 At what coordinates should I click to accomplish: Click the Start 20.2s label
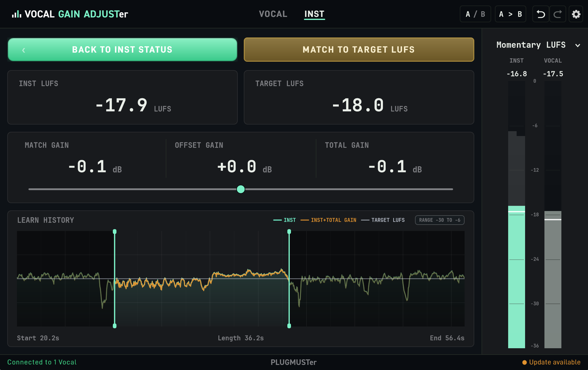[38, 338]
